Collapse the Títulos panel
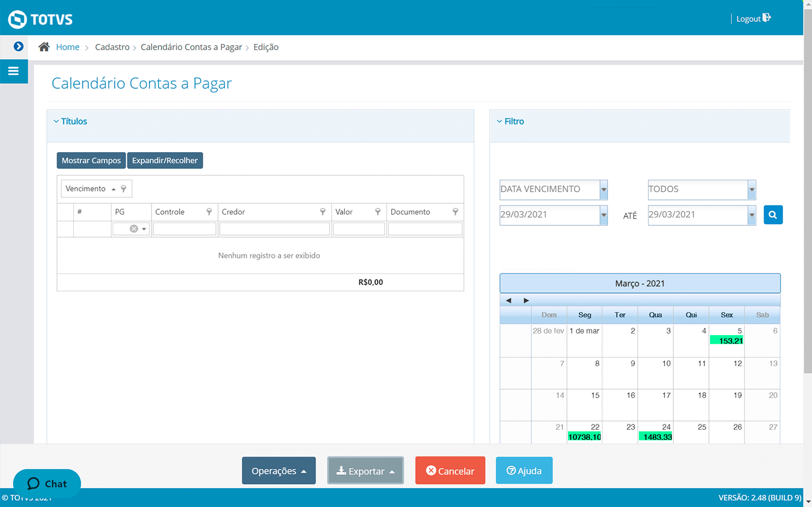The width and height of the screenshot is (812, 507). [x=56, y=121]
